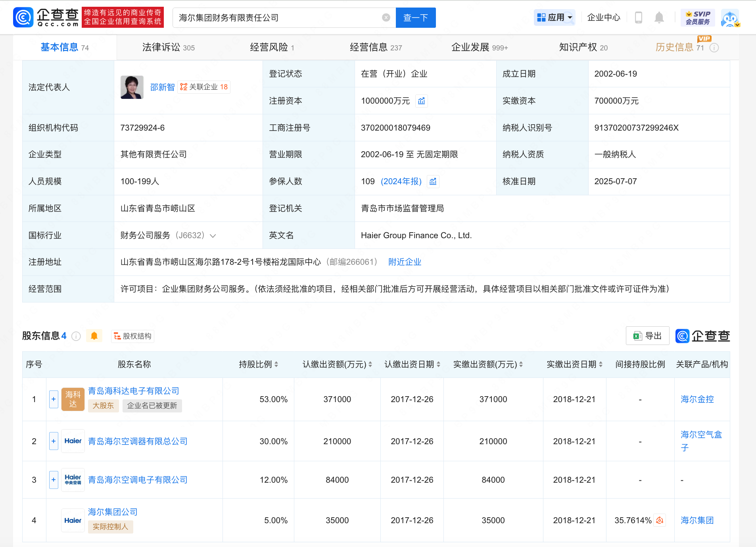Viewport: 756px width, 547px height.
Task: Click the 实际控制人 tag
Action: pos(111,527)
